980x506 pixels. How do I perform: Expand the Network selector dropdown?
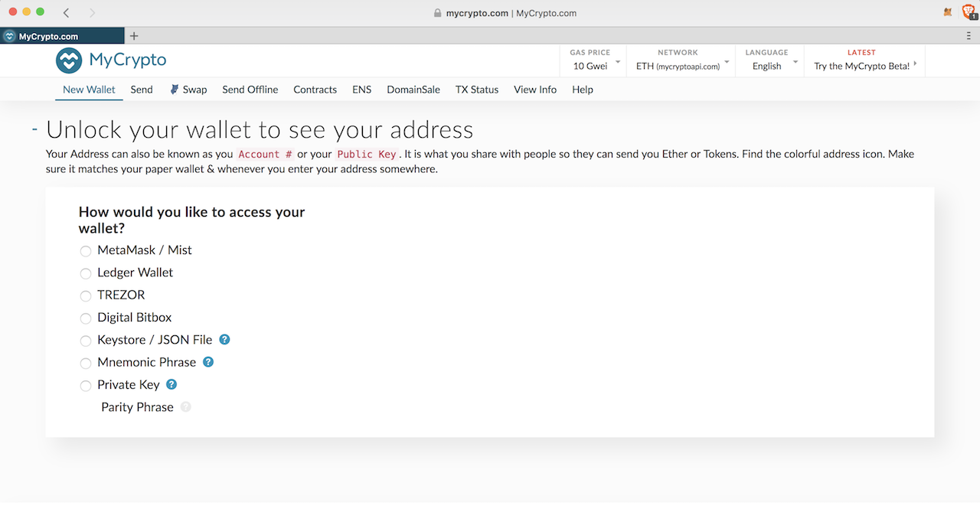[681, 60]
